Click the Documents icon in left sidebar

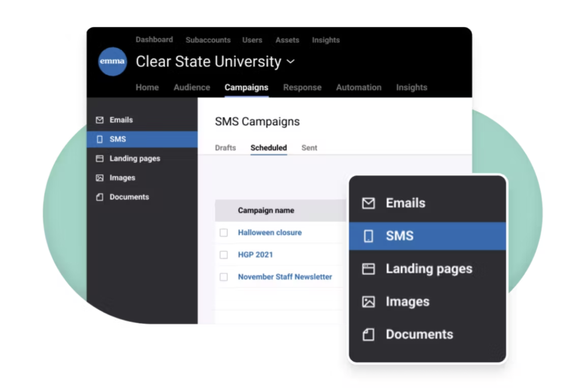[x=100, y=197]
